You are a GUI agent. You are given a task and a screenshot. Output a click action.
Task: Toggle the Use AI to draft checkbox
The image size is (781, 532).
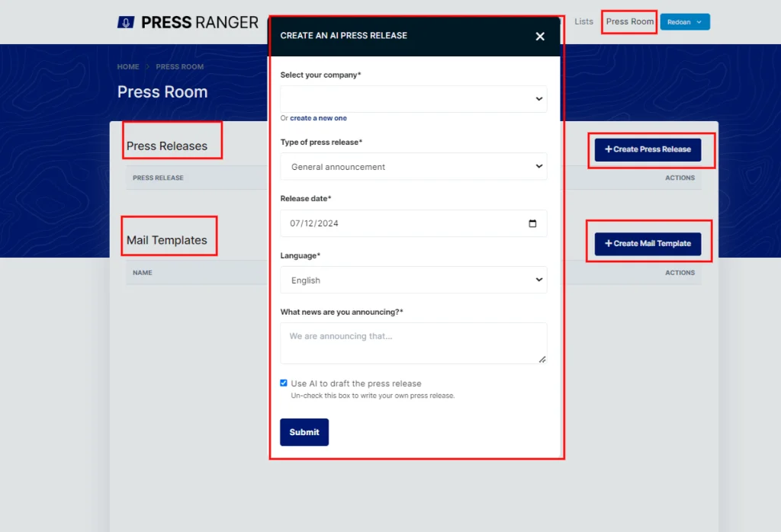(284, 383)
